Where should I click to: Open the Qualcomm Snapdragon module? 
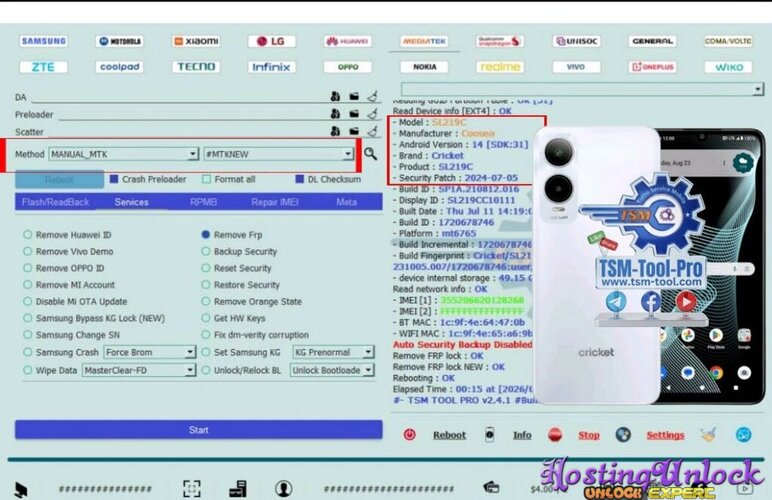[x=500, y=41]
